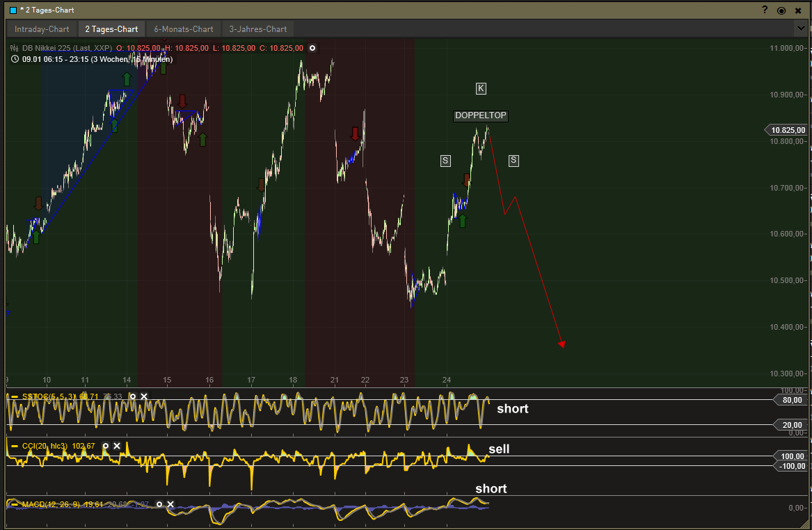Remove the CCI indicator with X
This screenshot has height=530, width=812.
pyautogui.click(x=117, y=446)
